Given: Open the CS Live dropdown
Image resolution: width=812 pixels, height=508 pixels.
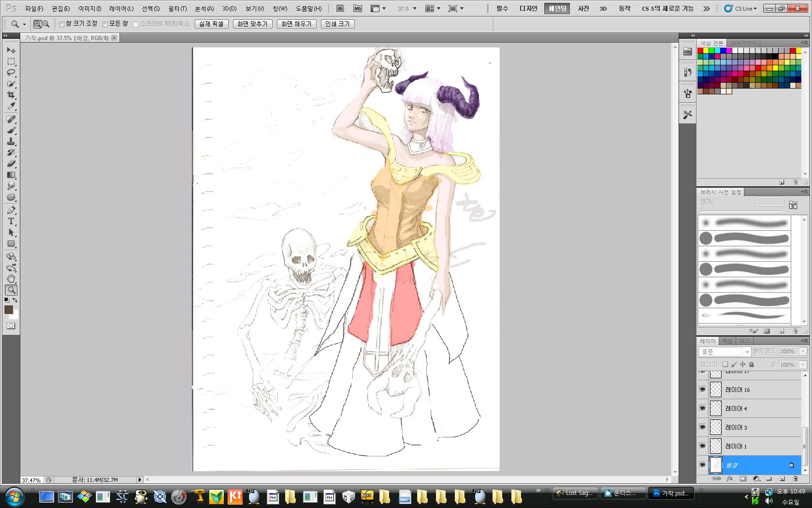Looking at the screenshot, I should pyautogui.click(x=740, y=9).
